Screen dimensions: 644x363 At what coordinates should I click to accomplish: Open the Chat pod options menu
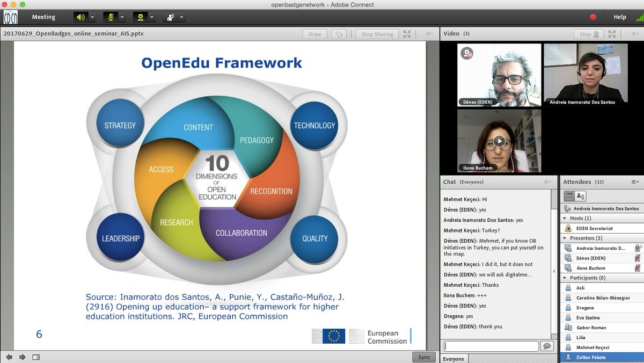click(547, 181)
